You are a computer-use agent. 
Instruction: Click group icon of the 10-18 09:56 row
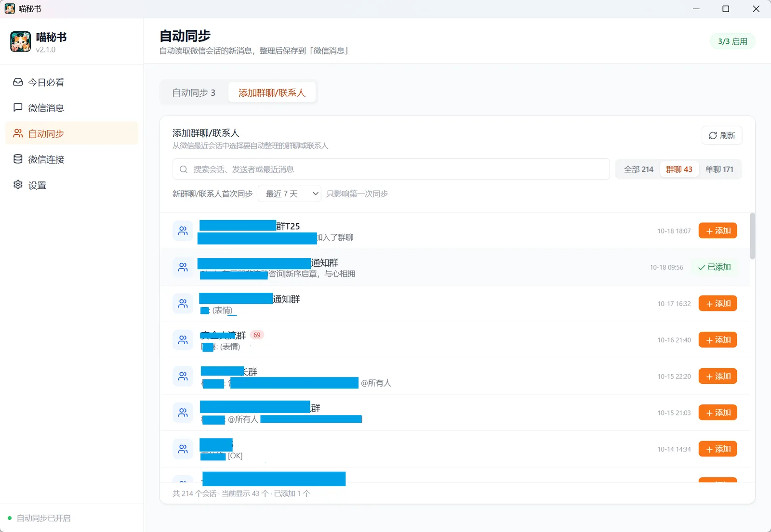click(x=183, y=267)
